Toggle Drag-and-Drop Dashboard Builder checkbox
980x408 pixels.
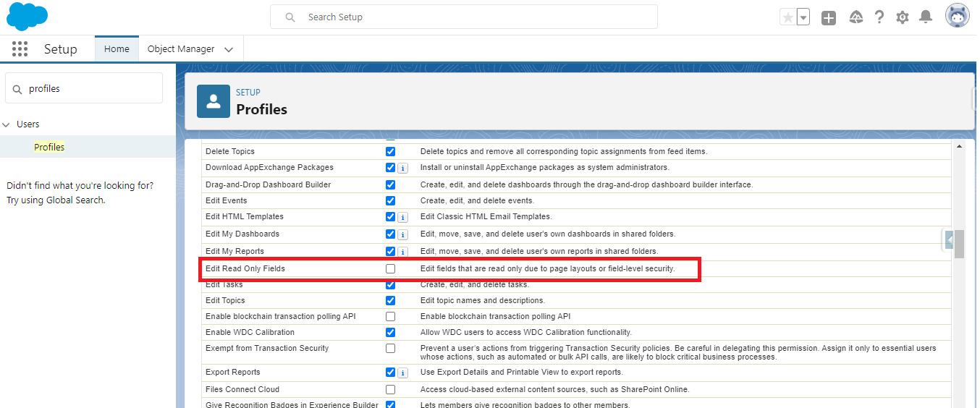tap(391, 185)
